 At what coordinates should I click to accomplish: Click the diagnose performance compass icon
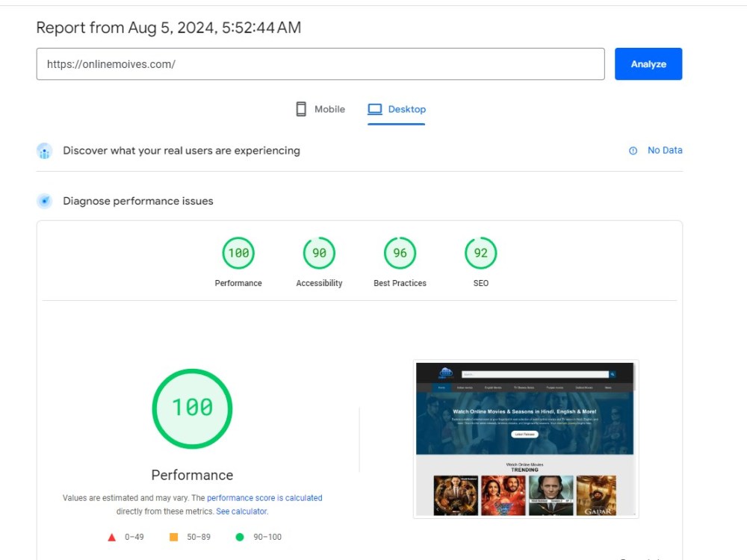(x=44, y=201)
